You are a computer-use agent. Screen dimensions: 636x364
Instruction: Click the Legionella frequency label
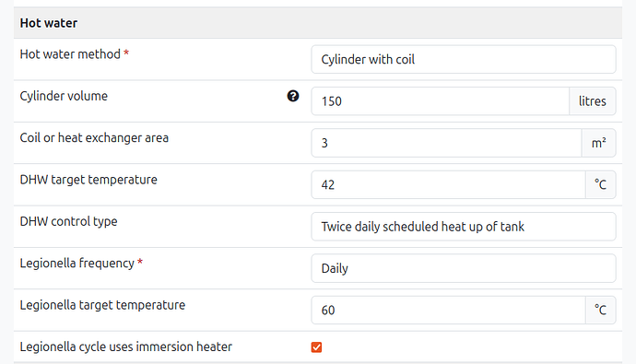[x=77, y=263]
